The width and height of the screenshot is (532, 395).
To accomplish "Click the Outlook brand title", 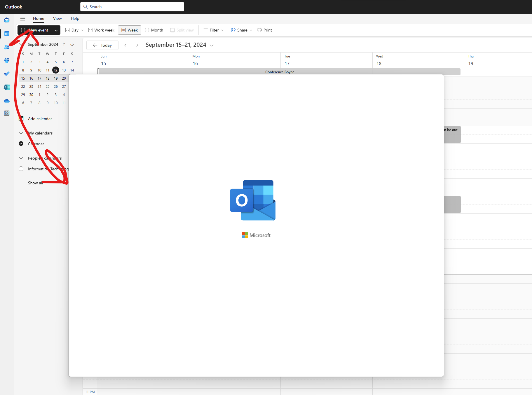I will click(x=13, y=7).
